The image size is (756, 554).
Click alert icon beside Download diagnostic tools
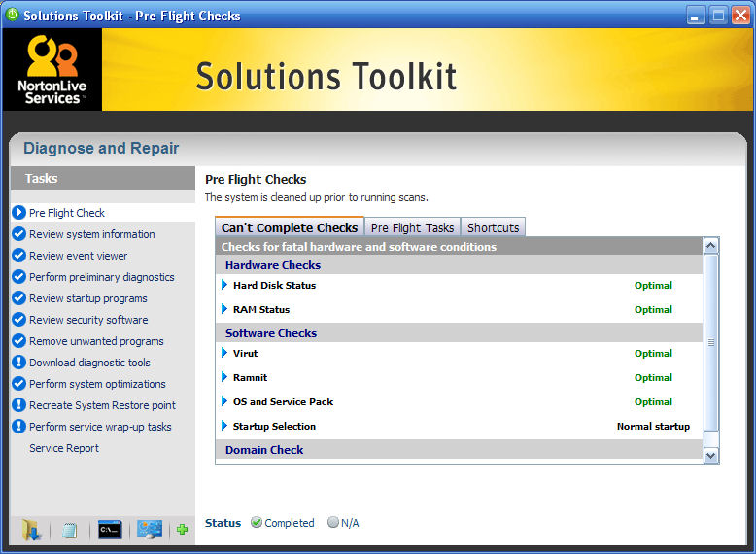18,363
